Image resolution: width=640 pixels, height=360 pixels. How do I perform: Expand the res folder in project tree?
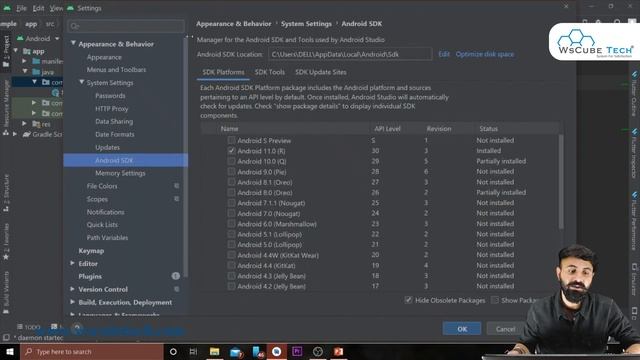(x=24, y=123)
